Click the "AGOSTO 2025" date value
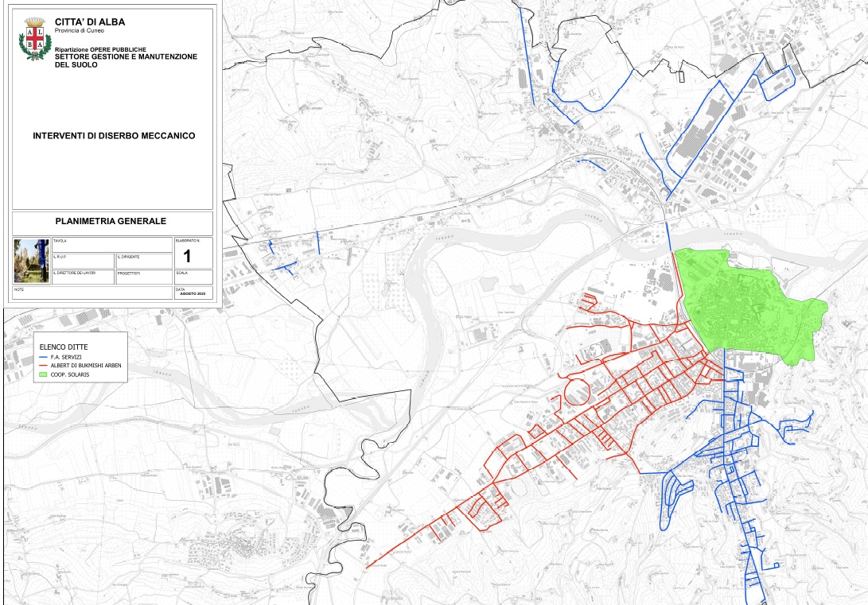This screenshot has height=605, width=868. (x=193, y=293)
